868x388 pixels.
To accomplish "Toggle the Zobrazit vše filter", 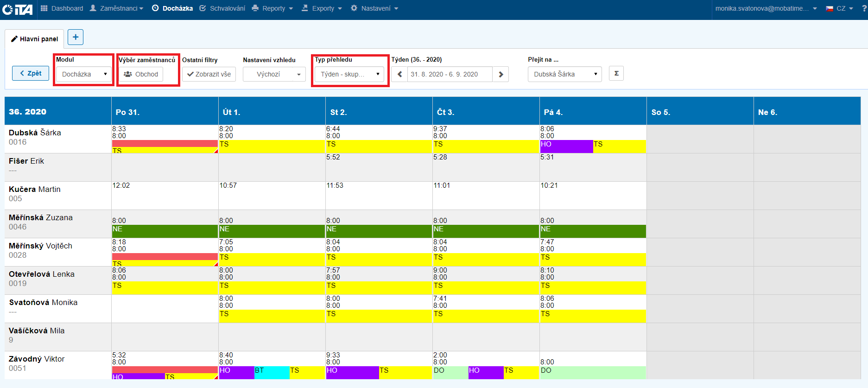I will 209,74.
